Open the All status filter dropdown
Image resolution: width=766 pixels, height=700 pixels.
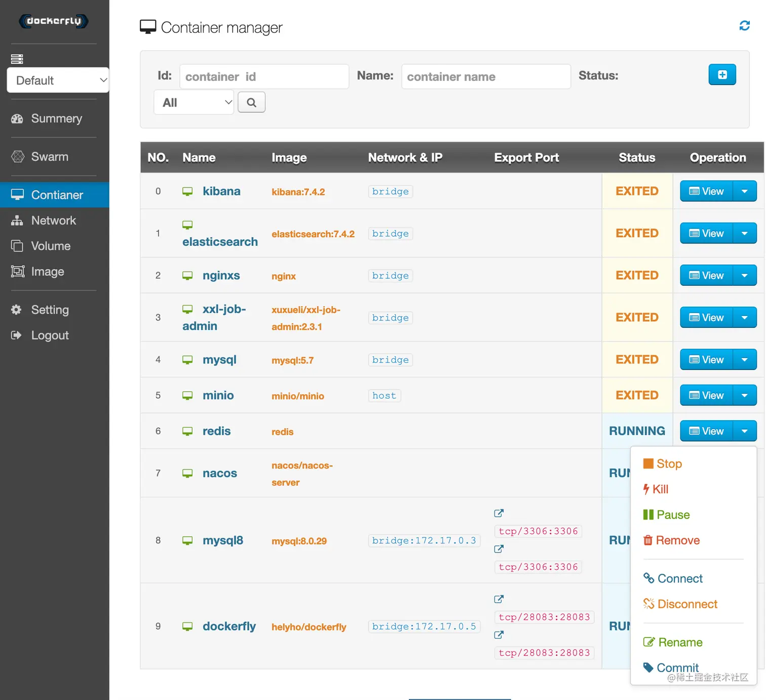pos(194,102)
